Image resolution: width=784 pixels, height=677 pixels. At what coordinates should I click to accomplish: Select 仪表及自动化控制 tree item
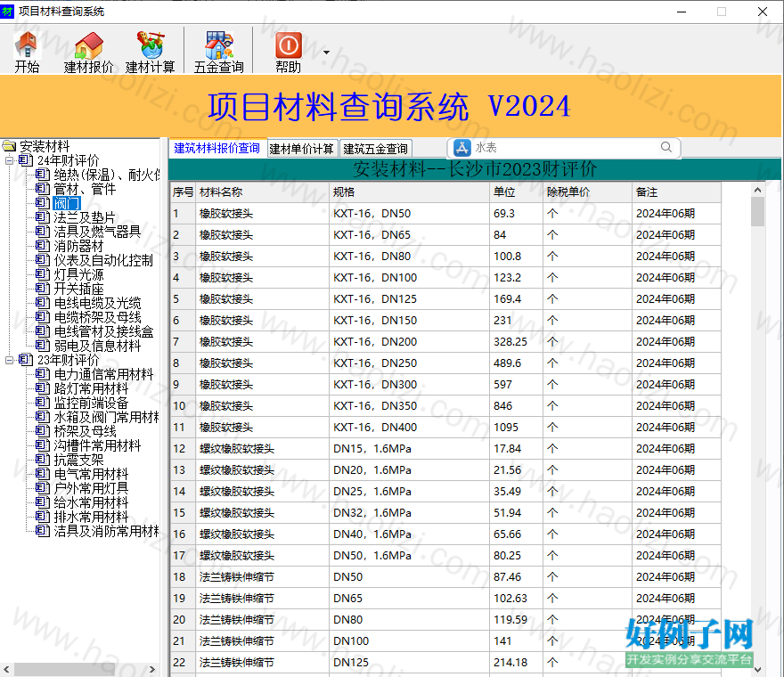[103, 260]
